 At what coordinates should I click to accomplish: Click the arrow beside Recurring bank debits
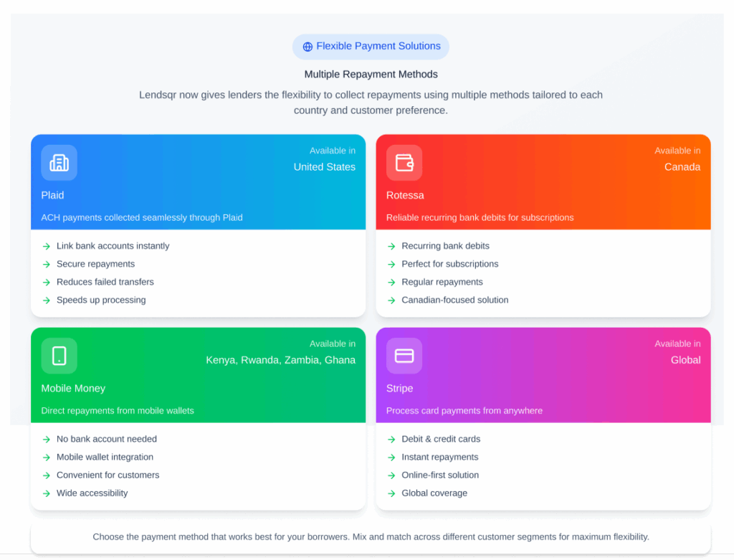[x=391, y=246]
